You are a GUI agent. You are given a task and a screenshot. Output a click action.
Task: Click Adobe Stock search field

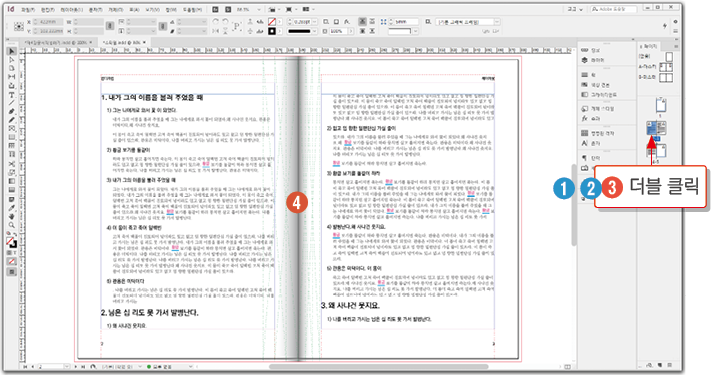coord(614,10)
